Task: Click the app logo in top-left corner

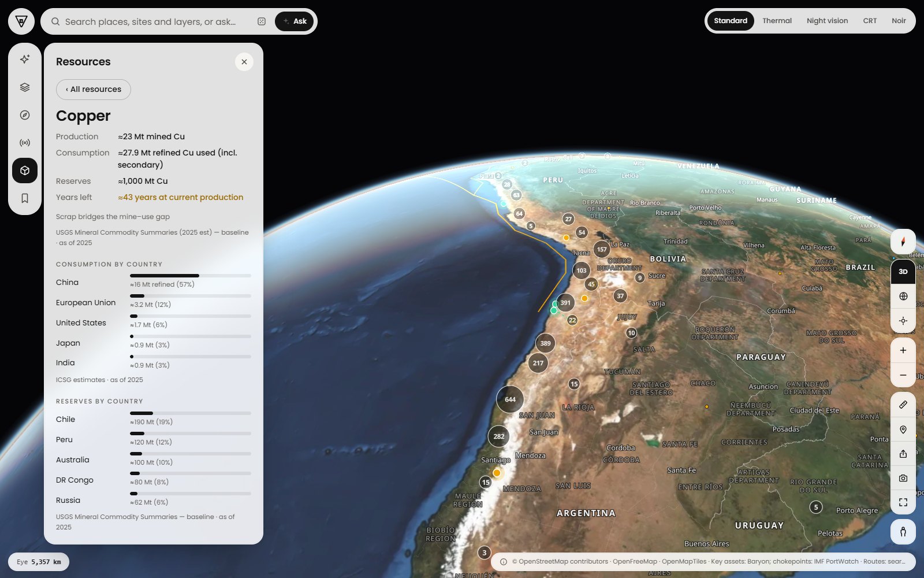Action: pos(21,21)
